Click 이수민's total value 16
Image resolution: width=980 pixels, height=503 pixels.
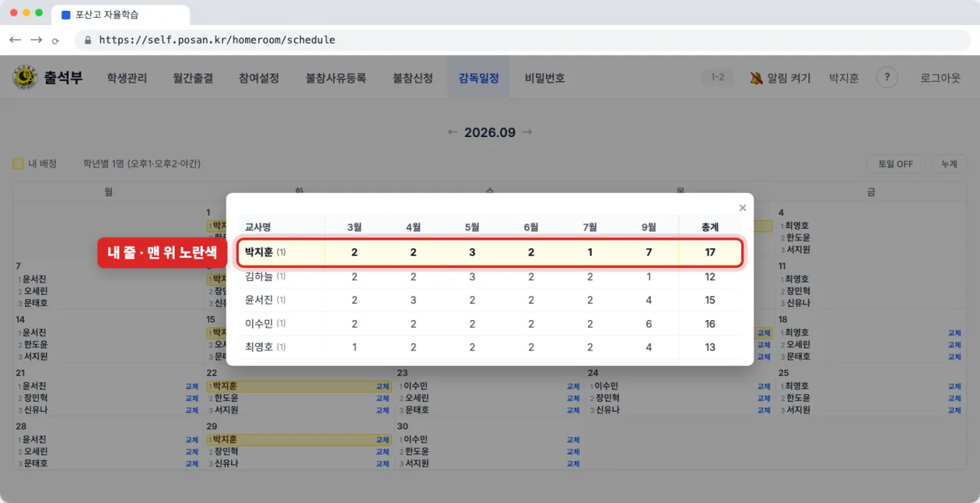710,324
